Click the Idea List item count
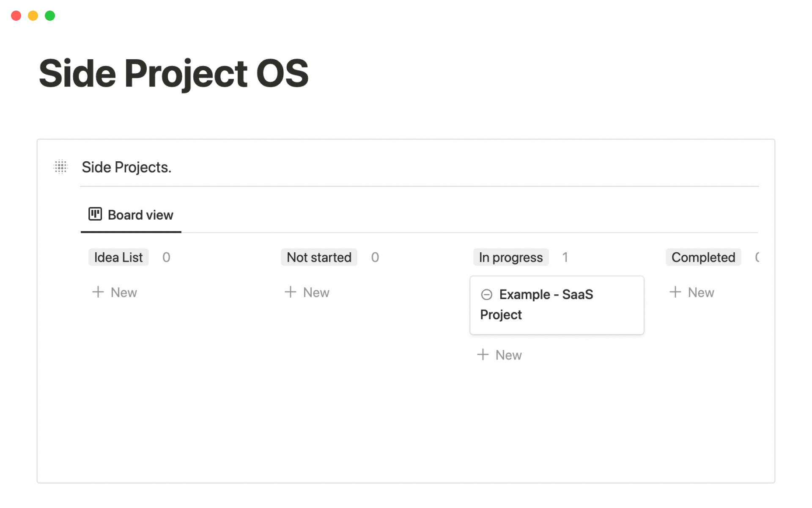 (166, 257)
